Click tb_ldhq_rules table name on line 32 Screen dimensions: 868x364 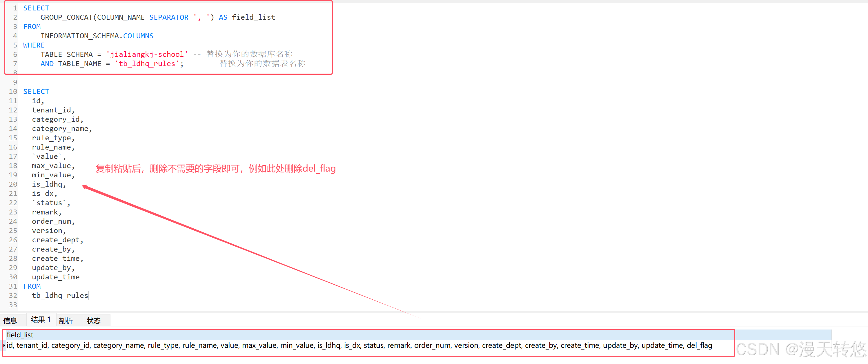pyautogui.click(x=60, y=295)
